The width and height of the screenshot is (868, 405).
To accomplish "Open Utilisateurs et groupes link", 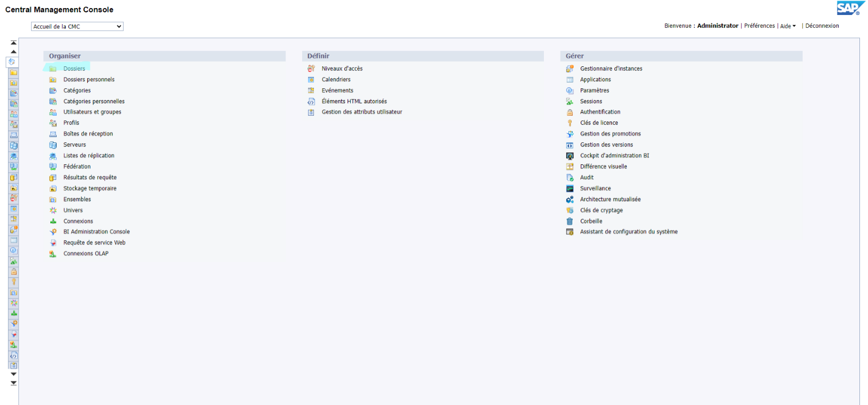I will pyautogui.click(x=92, y=112).
